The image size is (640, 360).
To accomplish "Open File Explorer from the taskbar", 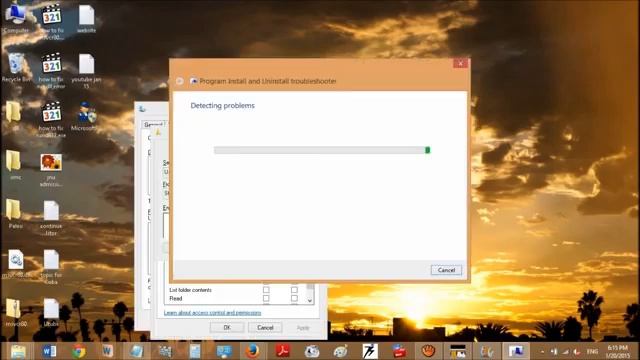I will coord(19,351).
